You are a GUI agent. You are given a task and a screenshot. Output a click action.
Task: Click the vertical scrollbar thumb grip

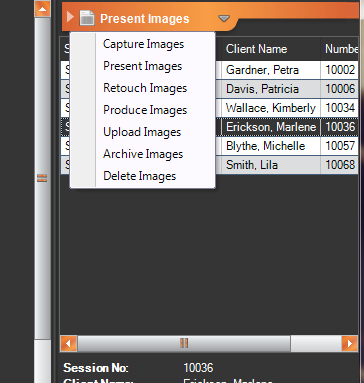coord(42,178)
